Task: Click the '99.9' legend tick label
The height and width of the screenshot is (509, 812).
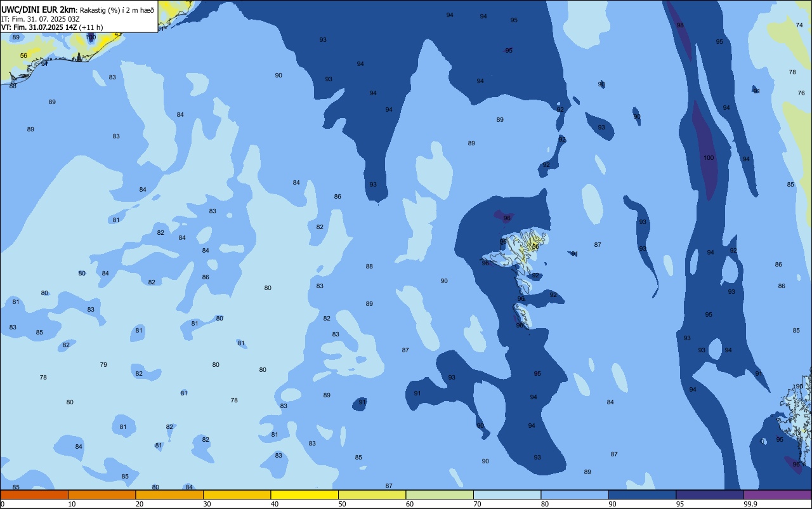Action: tap(751, 504)
